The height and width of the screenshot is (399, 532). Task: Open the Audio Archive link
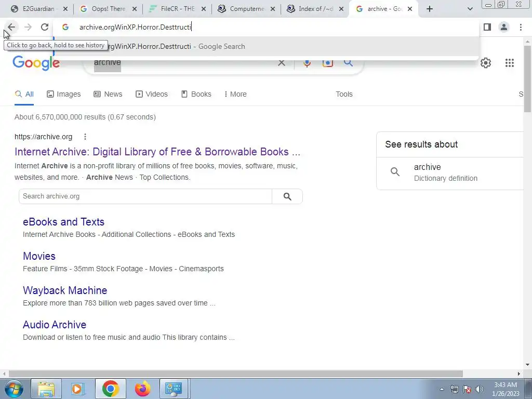tap(54, 325)
